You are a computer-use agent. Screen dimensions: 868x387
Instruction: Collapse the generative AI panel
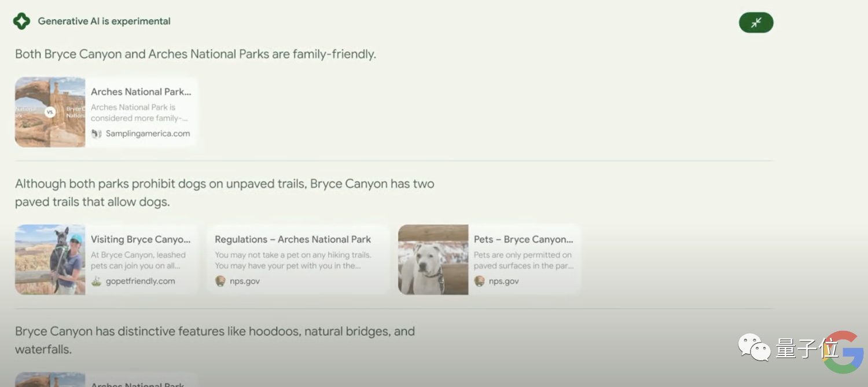[756, 23]
